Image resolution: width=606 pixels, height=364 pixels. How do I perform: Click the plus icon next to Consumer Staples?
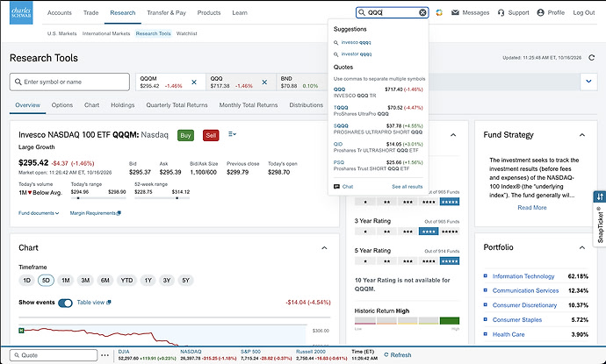pyautogui.click(x=486, y=319)
